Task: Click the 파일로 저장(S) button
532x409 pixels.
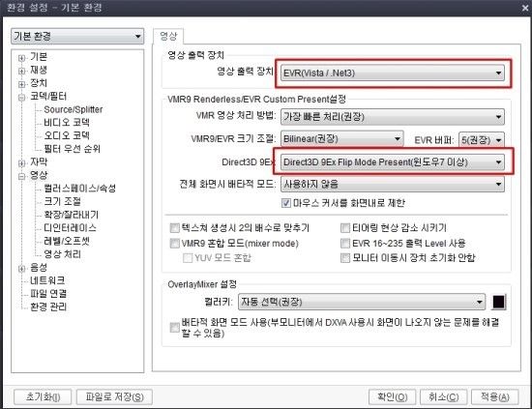Action: 115,396
